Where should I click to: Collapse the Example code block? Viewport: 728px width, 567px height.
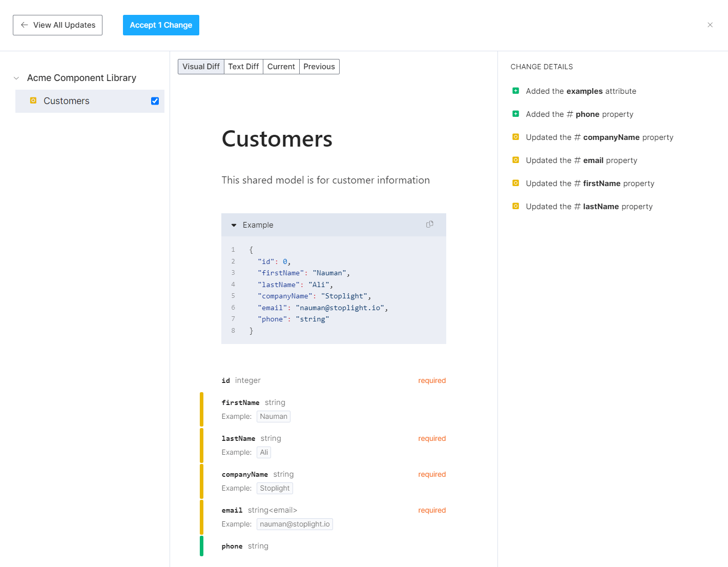coord(234,225)
